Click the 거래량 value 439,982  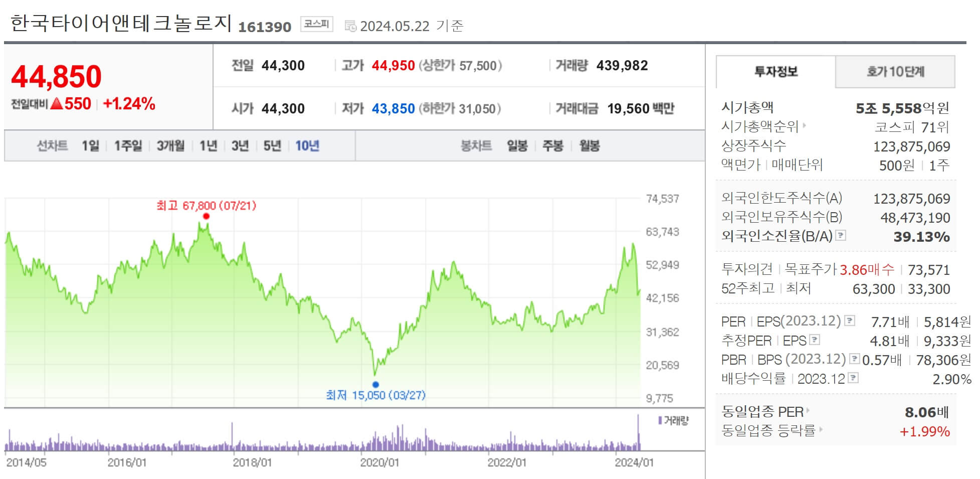(622, 66)
